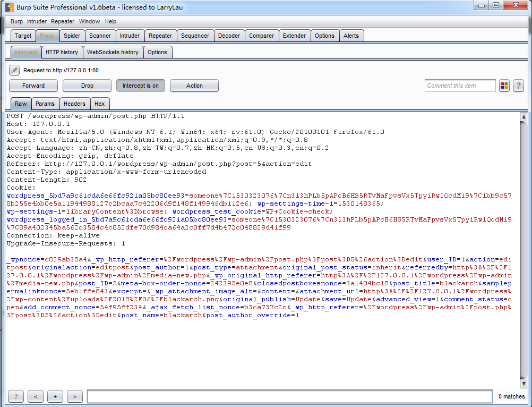Open the main Options tab
532x407 pixels.
point(324,36)
